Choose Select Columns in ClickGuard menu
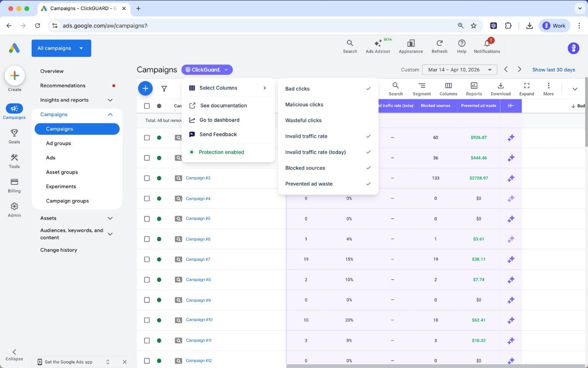 (228, 88)
